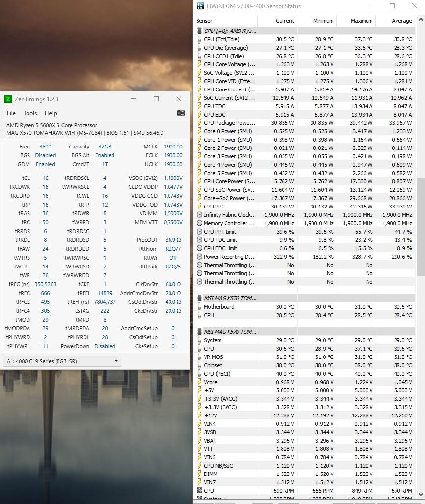Click the Capacity value 32GB in ZenTimings

point(105,146)
